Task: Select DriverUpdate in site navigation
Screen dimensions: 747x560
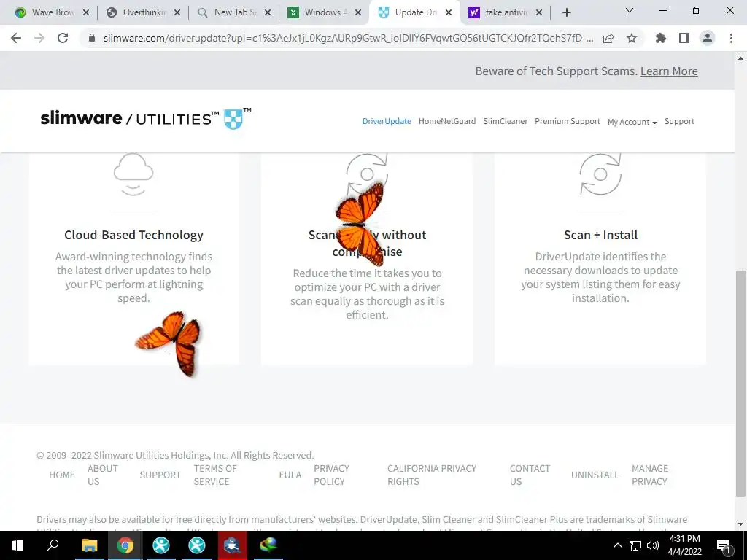Action: (x=387, y=121)
